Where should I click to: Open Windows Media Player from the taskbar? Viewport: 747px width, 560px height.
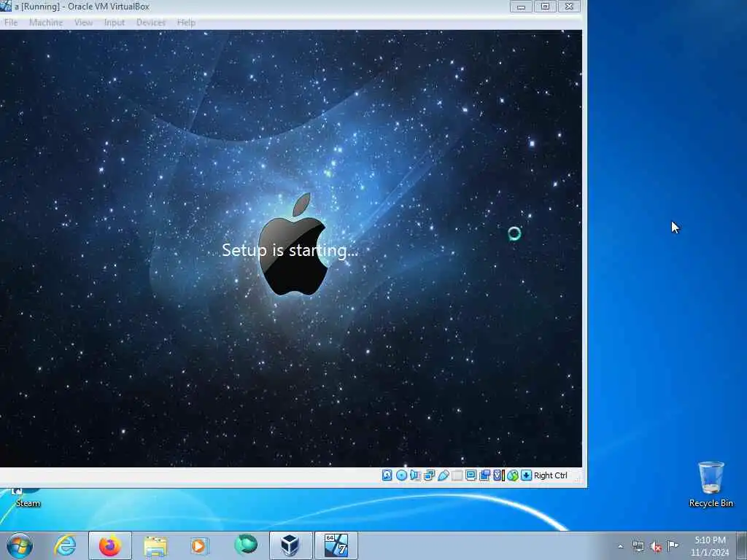coord(199,545)
